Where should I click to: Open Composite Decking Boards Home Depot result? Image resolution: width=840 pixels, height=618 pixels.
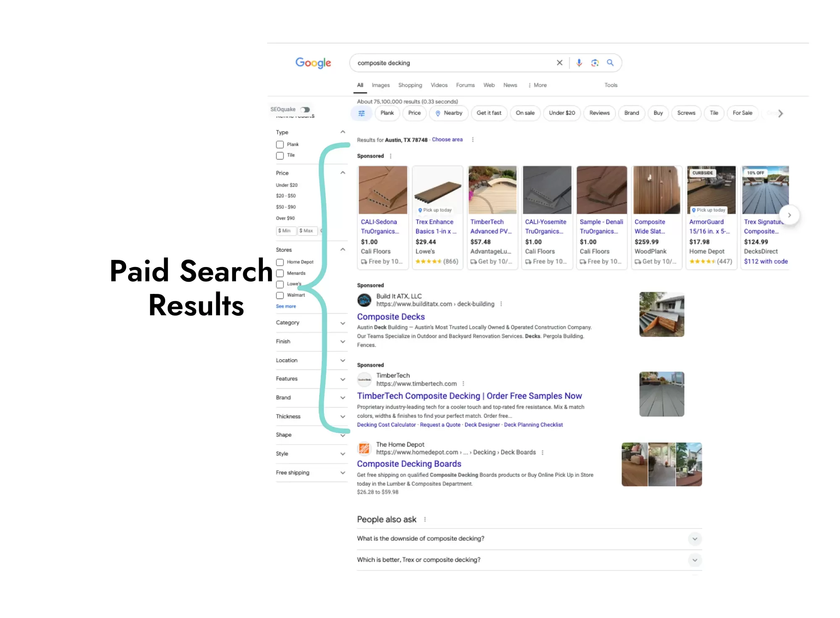tap(409, 464)
